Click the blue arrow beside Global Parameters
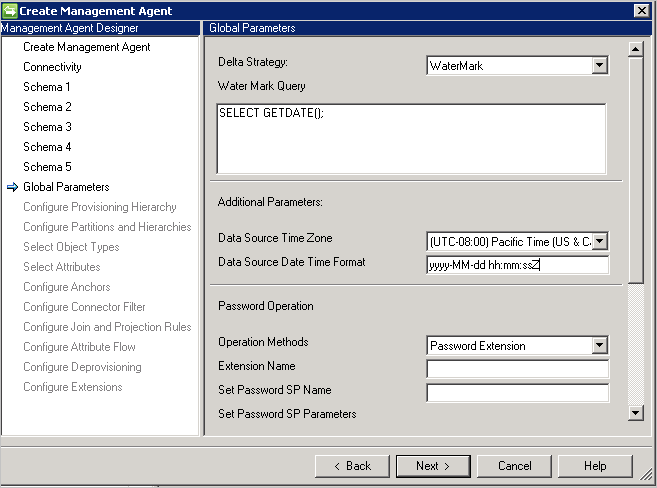This screenshot has width=657, height=488. pos(13,187)
